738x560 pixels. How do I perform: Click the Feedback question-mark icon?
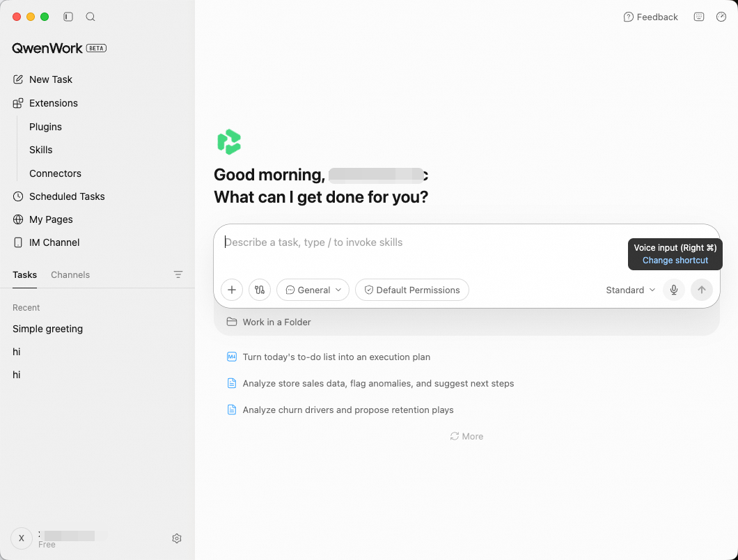coord(628,17)
